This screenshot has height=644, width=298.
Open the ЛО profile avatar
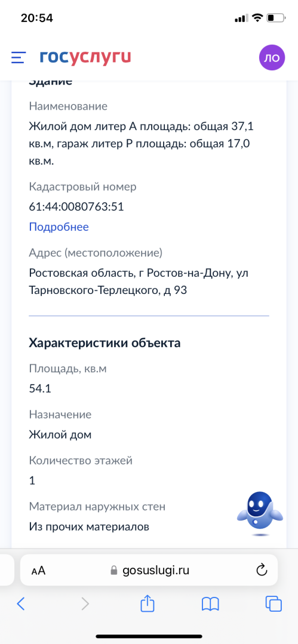point(272,57)
